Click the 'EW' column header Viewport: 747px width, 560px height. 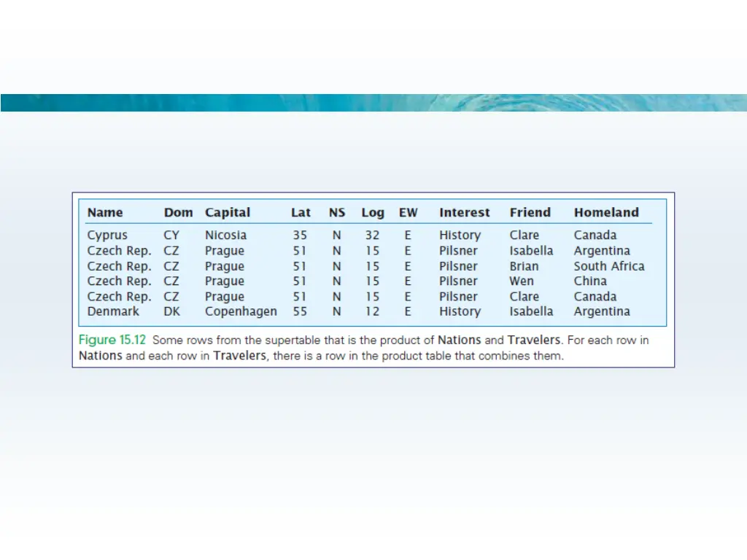pyautogui.click(x=409, y=212)
